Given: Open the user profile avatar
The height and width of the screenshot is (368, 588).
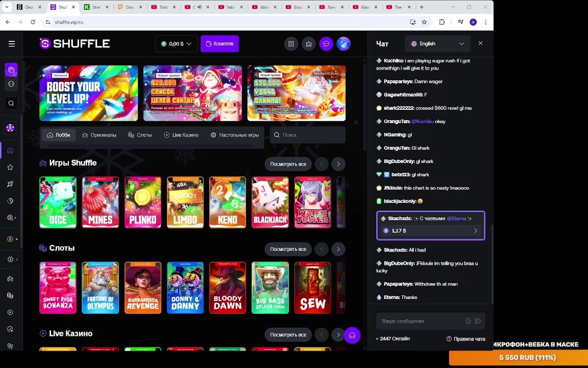Looking at the screenshot, I should pos(344,44).
